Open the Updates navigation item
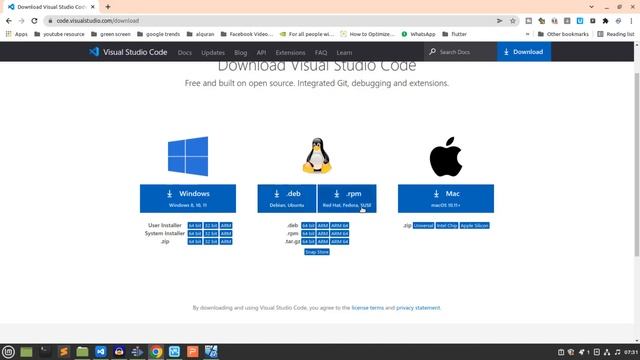The image size is (640, 360). click(x=213, y=53)
